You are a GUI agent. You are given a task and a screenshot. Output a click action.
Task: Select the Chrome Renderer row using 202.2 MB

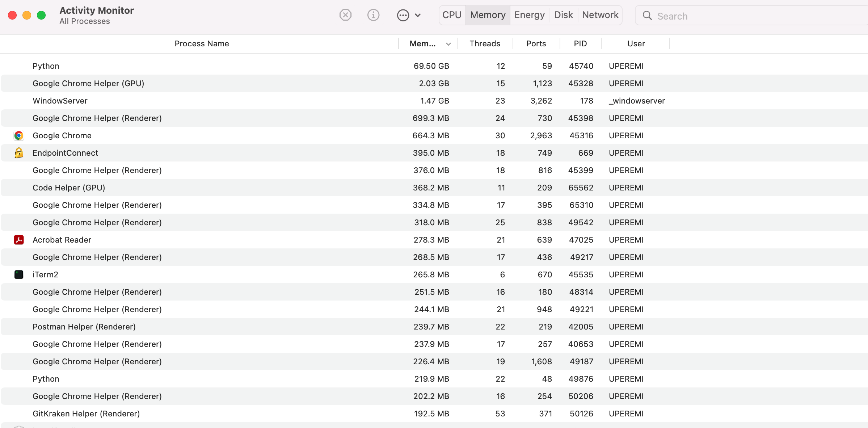click(434, 396)
